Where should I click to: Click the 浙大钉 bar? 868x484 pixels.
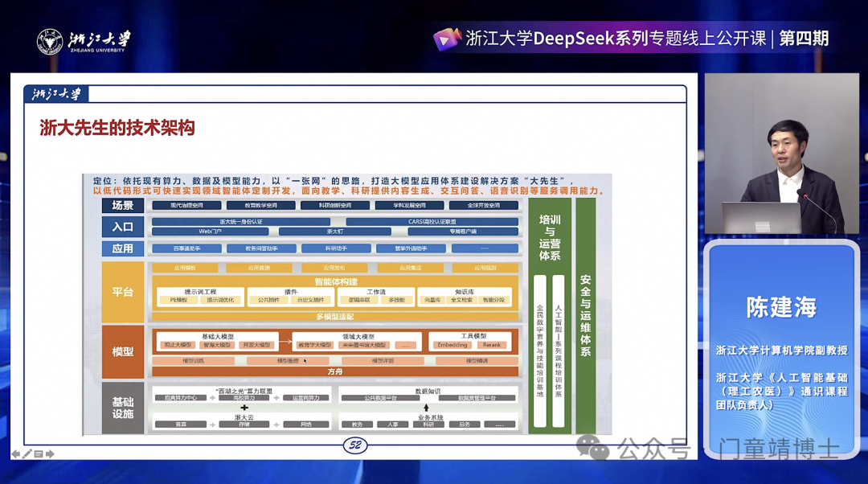click(335, 232)
